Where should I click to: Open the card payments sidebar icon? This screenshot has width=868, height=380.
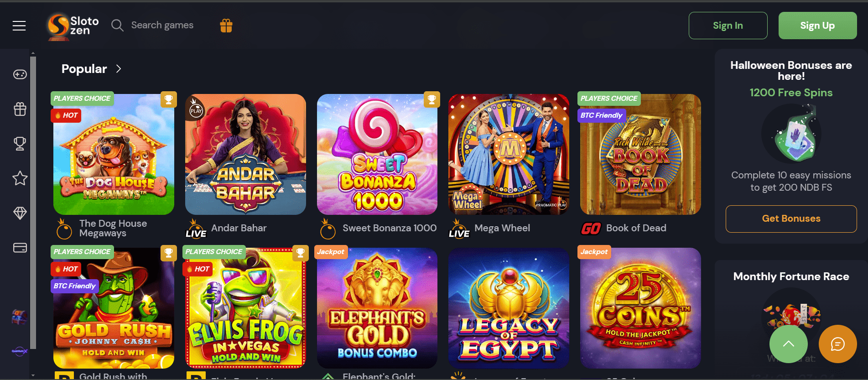pos(20,248)
